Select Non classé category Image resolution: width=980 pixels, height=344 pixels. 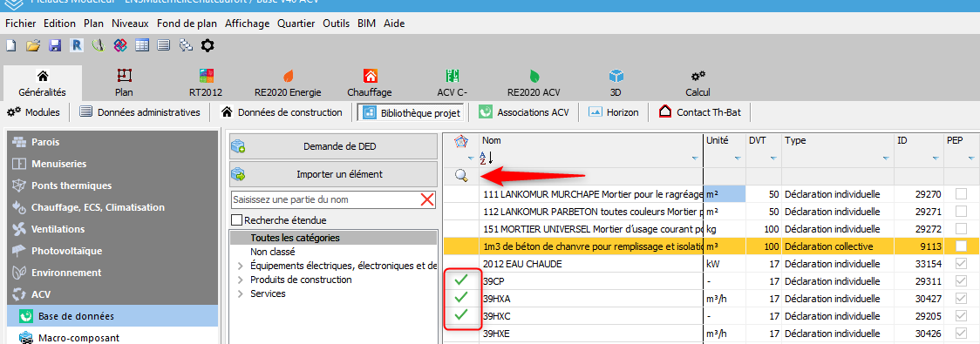click(273, 252)
